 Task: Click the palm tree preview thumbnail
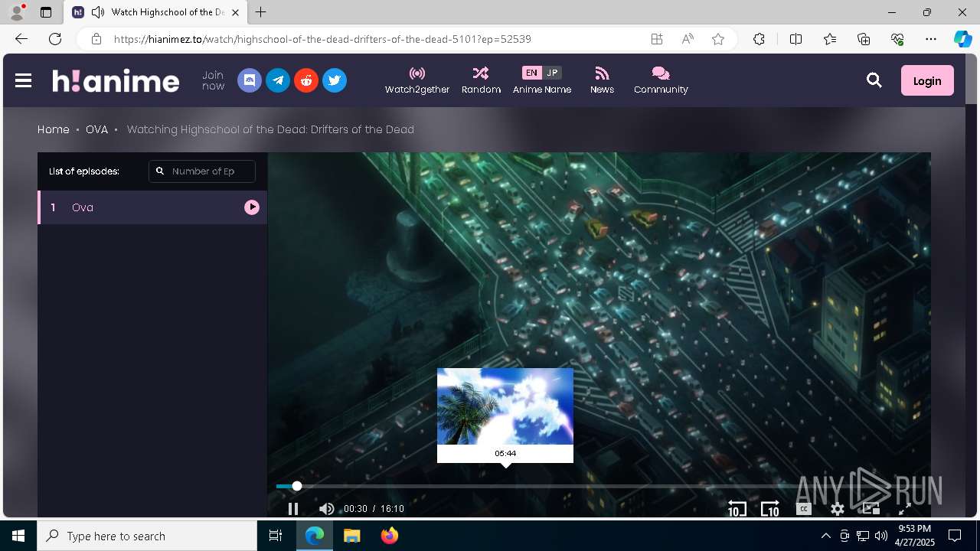pos(505,406)
